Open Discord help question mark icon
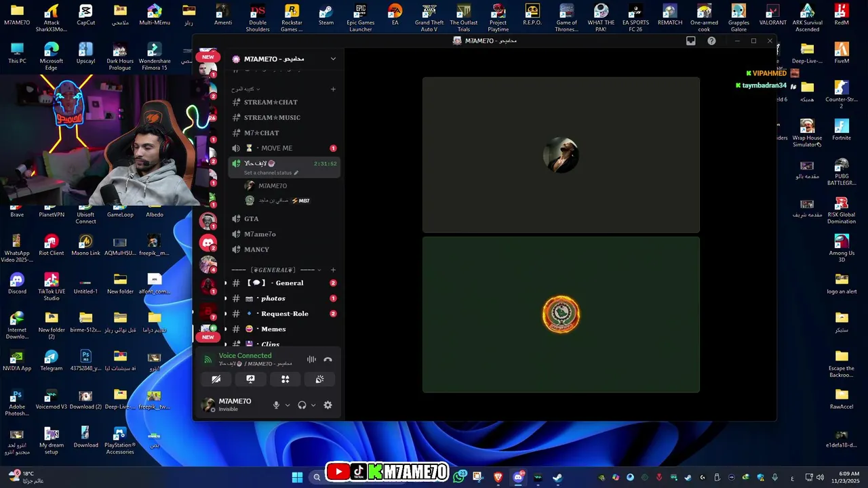 (711, 41)
